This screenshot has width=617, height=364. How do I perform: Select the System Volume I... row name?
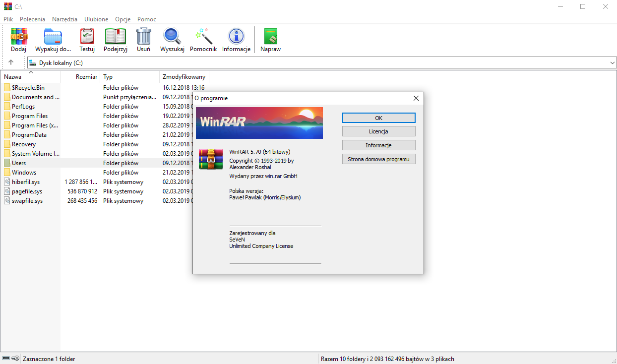36,154
